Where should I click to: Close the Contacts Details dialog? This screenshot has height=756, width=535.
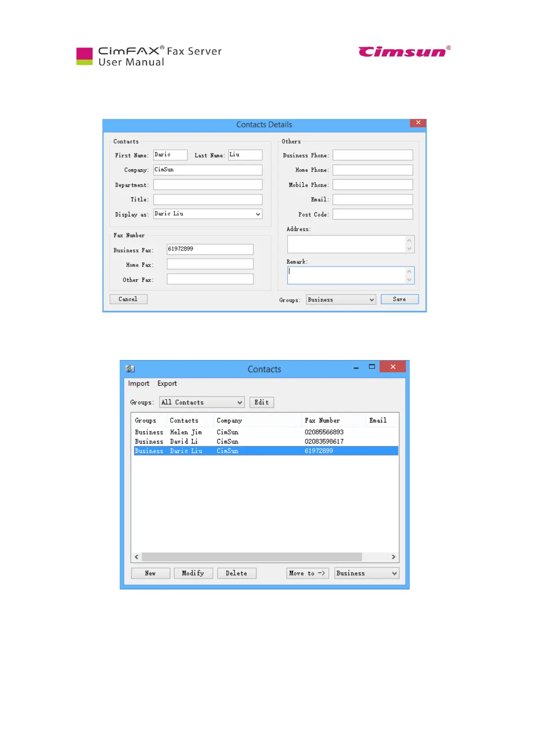(x=418, y=123)
